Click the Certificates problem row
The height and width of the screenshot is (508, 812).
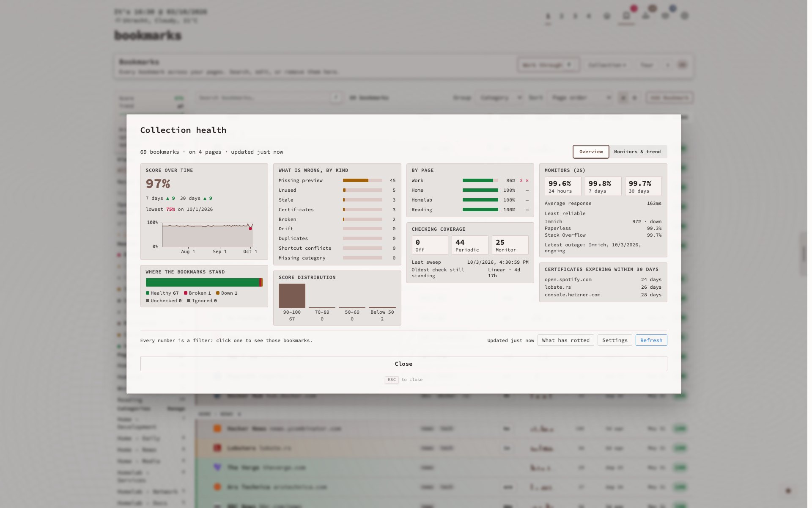click(x=337, y=210)
